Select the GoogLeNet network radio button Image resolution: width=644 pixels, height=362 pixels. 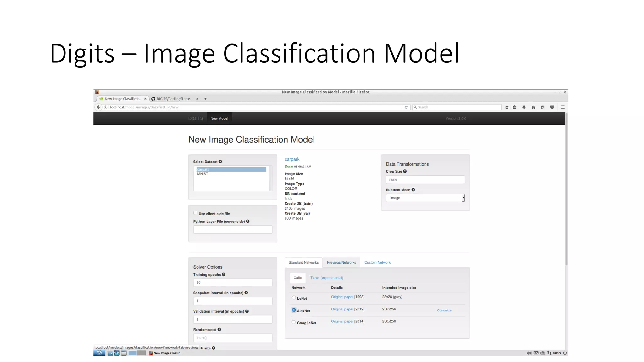[x=294, y=322]
